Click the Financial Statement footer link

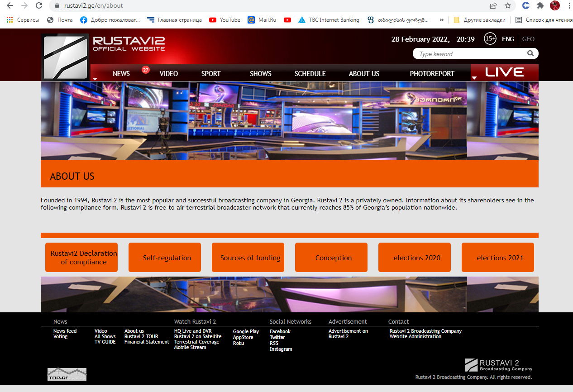[147, 342]
